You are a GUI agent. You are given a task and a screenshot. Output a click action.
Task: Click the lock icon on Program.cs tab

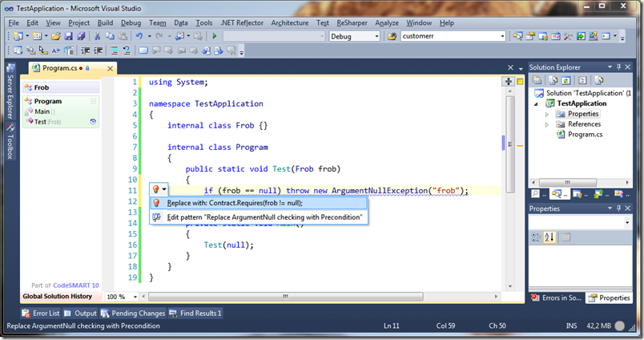(x=87, y=68)
